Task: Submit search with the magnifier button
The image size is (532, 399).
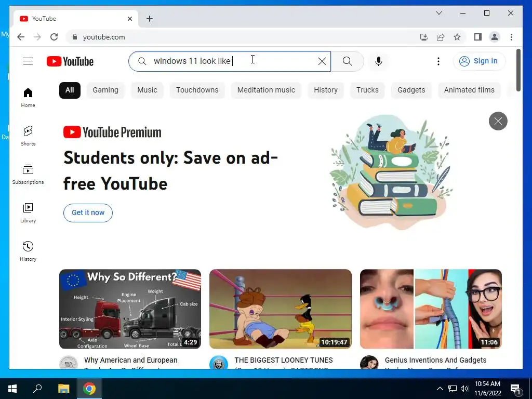Action: click(348, 61)
